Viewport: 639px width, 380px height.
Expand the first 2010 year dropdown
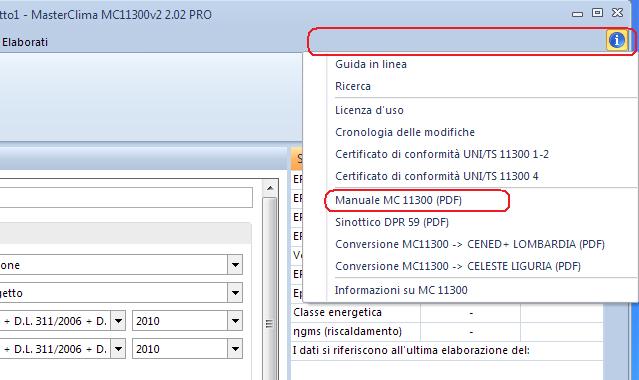(x=235, y=321)
